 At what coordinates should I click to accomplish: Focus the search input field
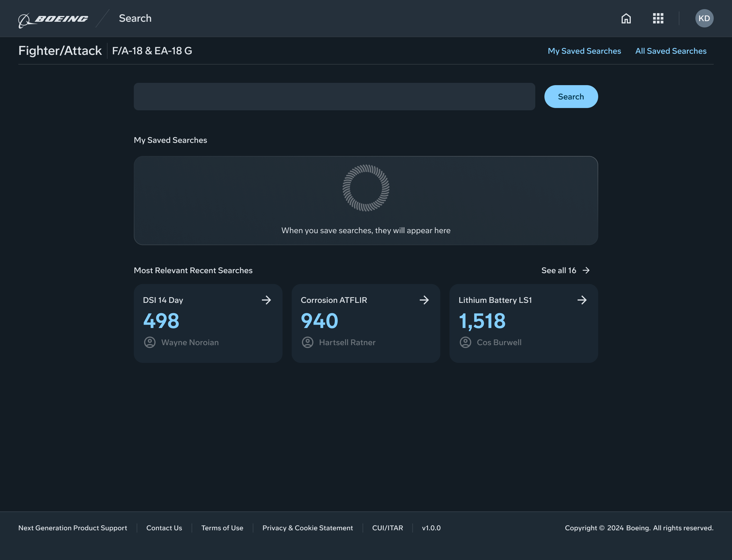point(334,97)
